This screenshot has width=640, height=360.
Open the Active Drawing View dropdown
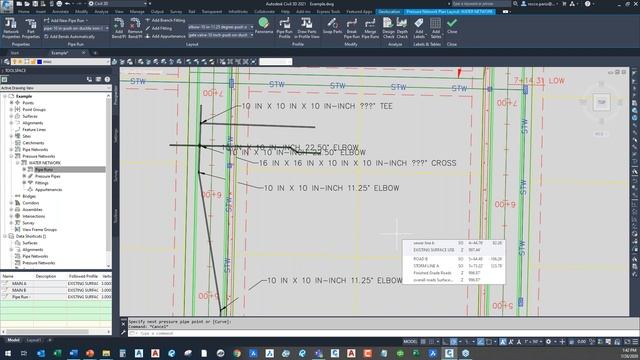pos(56,88)
